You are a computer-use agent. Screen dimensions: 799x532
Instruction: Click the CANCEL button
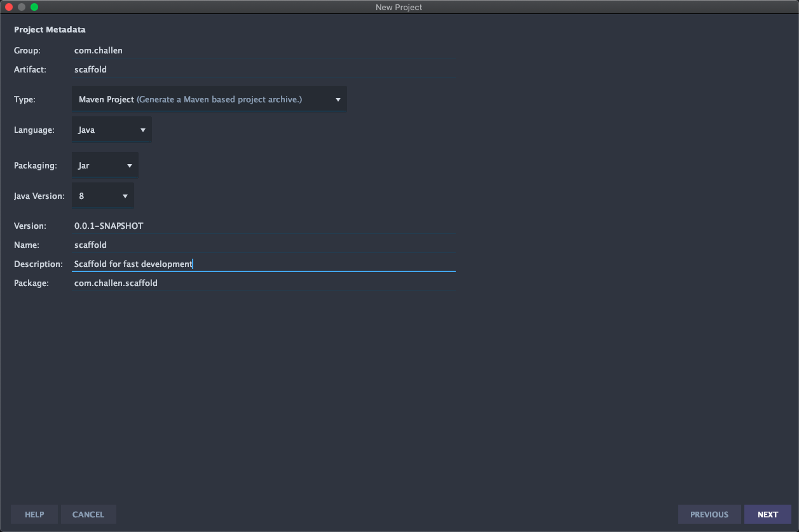[x=88, y=514]
